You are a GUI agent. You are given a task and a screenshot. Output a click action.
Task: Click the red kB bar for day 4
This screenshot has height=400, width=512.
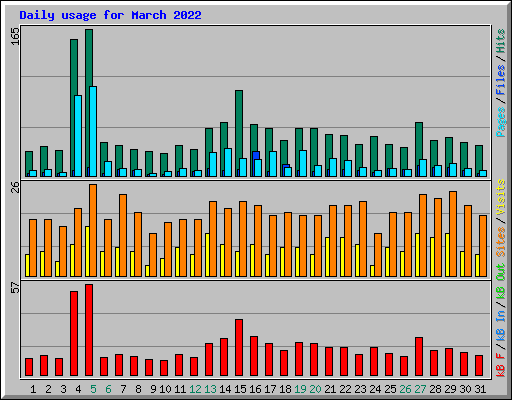coord(74,334)
